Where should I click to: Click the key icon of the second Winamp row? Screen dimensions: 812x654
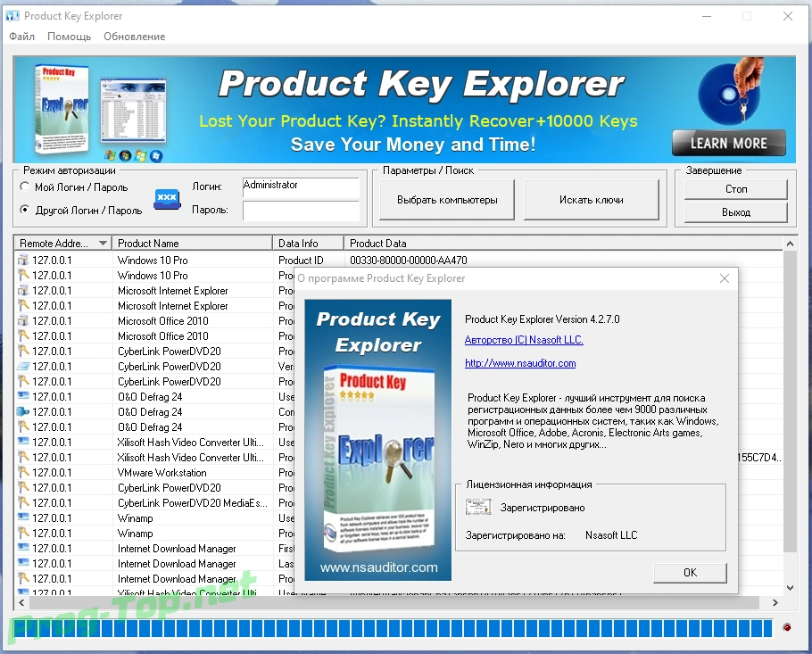coord(23,533)
